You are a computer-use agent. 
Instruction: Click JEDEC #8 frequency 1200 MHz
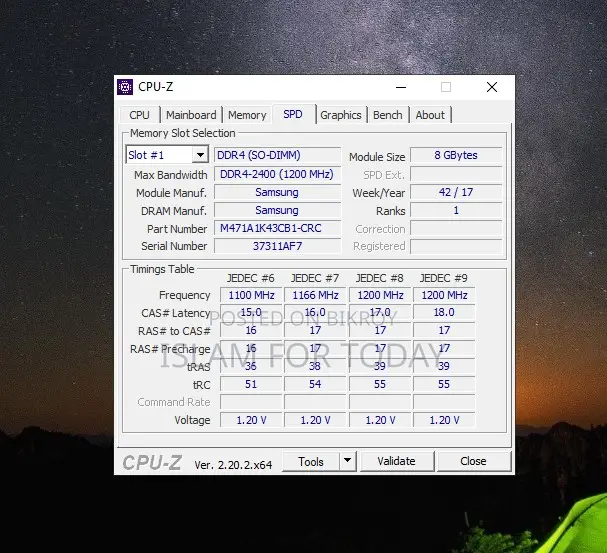coord(380,295)
